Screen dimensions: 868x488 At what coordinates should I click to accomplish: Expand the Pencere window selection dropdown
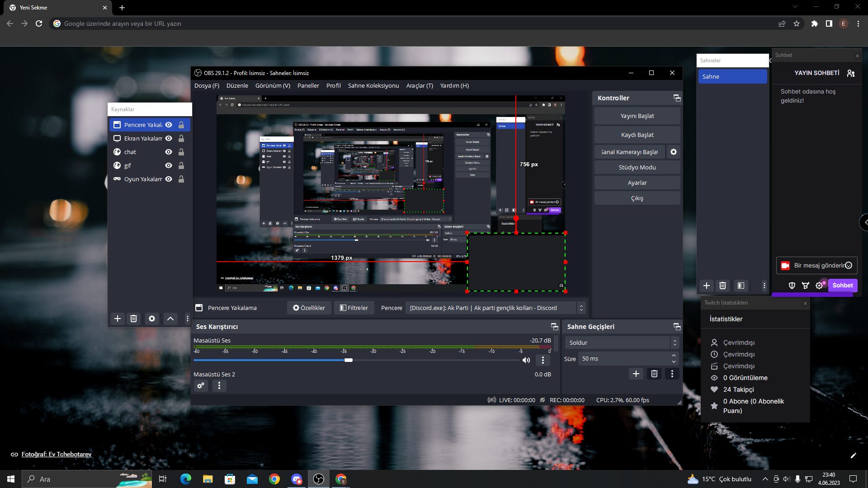click(581, 308)
